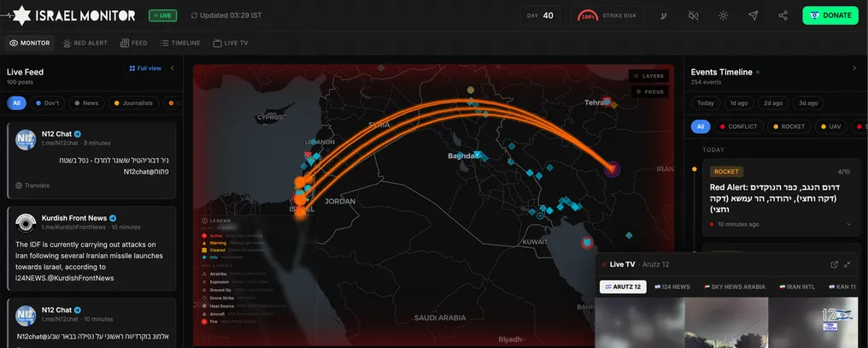
Task: Filter Live Feed by News
Action: coord(86,103)
